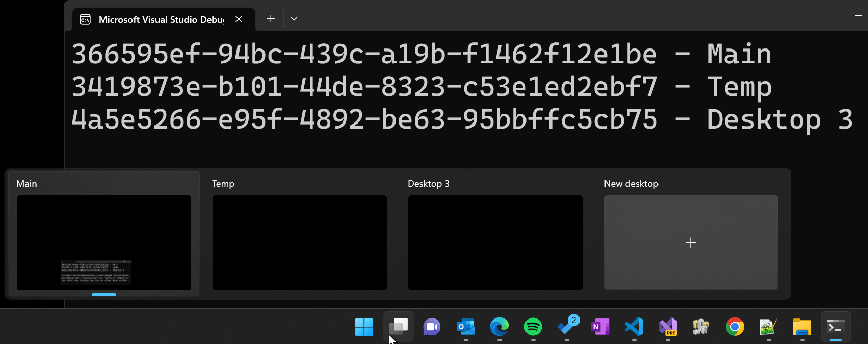Create a new virtual desktop
Image resolution: width=868 pixels, height=344 pixels.
[x=691, y=242]
